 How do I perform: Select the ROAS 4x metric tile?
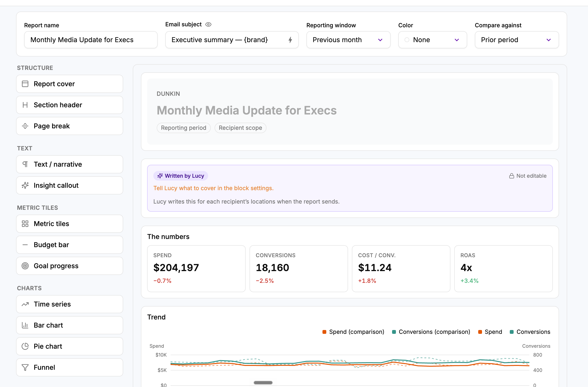pos(503,268)
